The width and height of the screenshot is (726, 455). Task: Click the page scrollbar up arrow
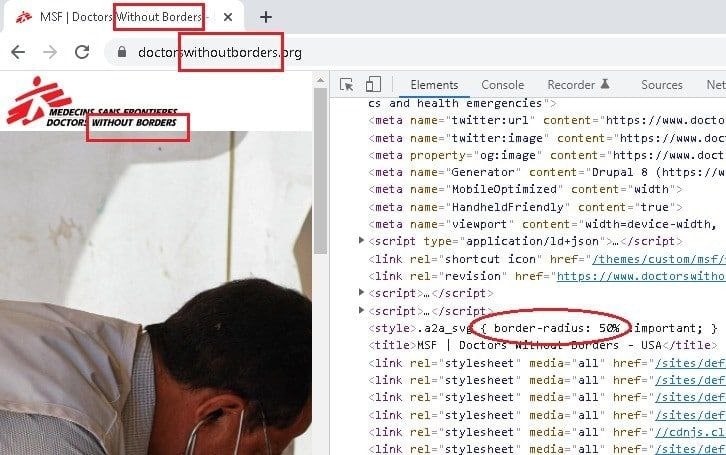[320, 81]
